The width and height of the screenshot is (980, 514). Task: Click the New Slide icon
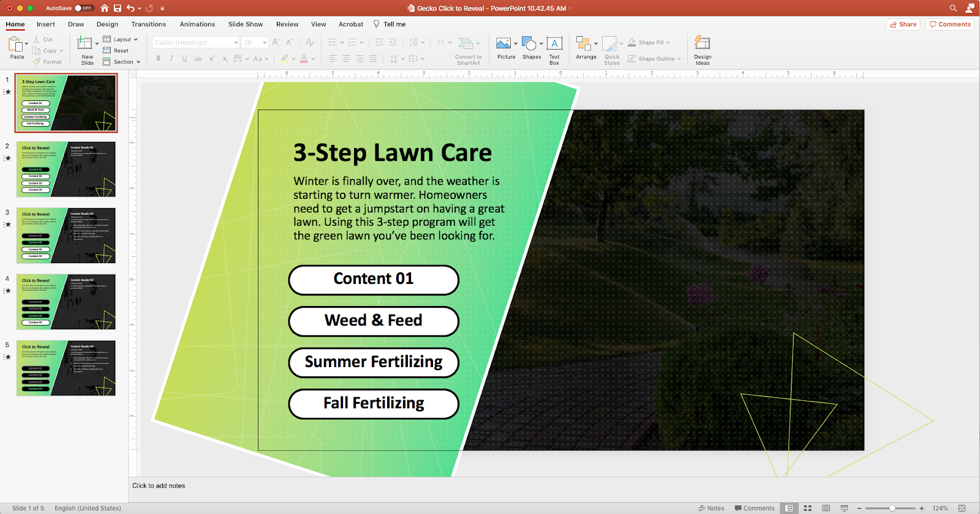click(x=85, y=43)
